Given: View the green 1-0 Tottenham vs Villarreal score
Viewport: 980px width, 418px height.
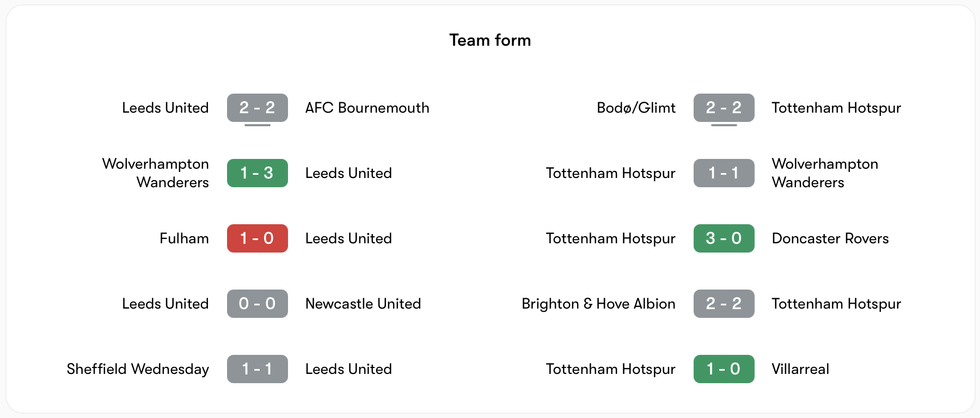Looking at the screenshot, I should click(724, 369).
